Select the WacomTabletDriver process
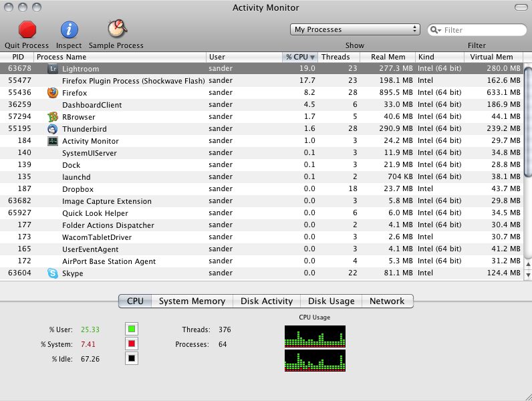This screenshot has width=532, height=401. coord(261,237)
